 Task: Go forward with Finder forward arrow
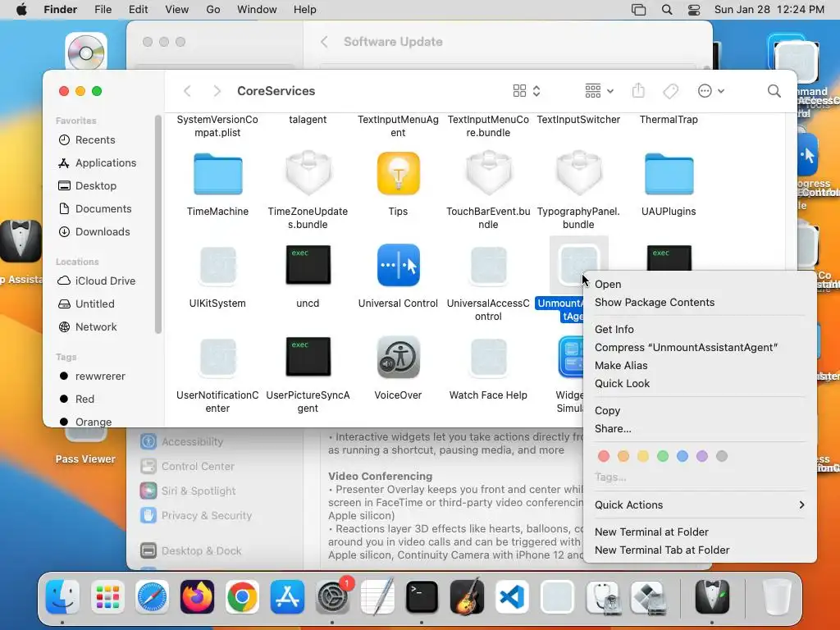click(x=217, y=91)
